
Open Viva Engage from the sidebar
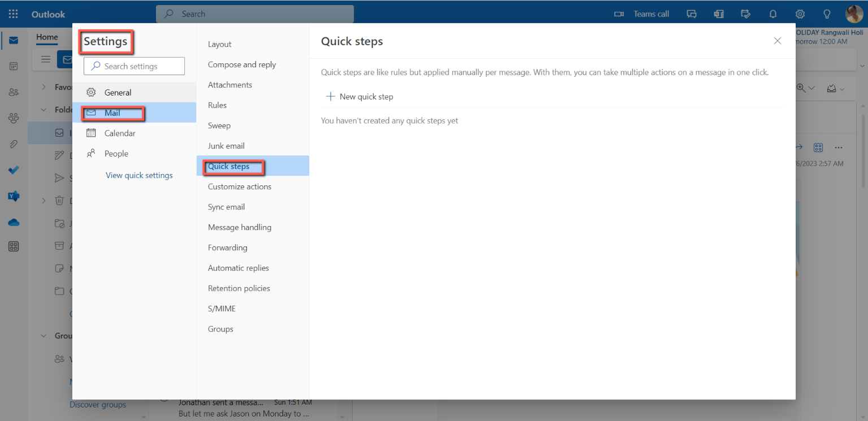pos(13,196)
